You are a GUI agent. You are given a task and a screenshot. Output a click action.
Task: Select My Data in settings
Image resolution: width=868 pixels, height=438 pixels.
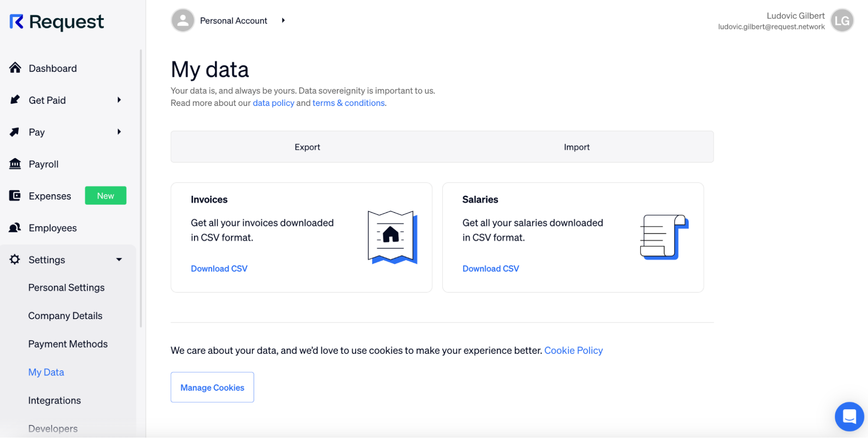coord(46,372)
